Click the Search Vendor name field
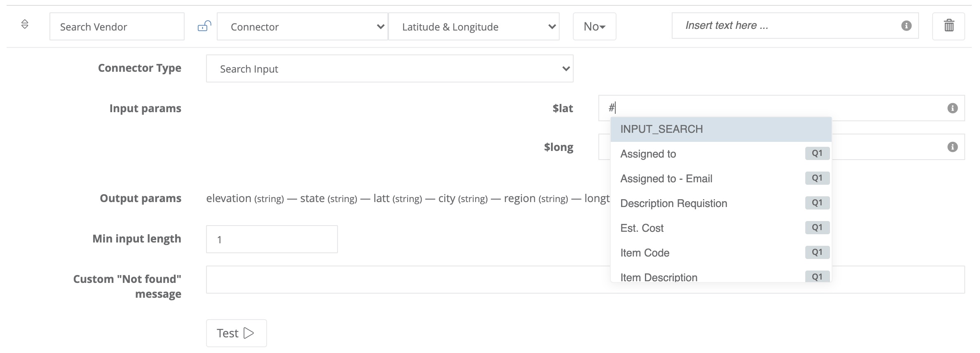 pos(117,27)
